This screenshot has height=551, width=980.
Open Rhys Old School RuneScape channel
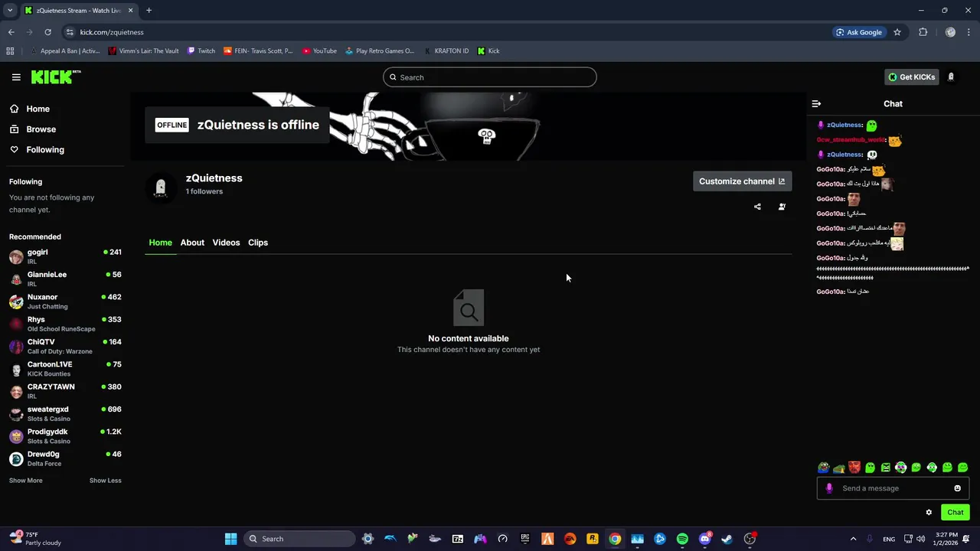pyautogui.click(x=65, y=324)
